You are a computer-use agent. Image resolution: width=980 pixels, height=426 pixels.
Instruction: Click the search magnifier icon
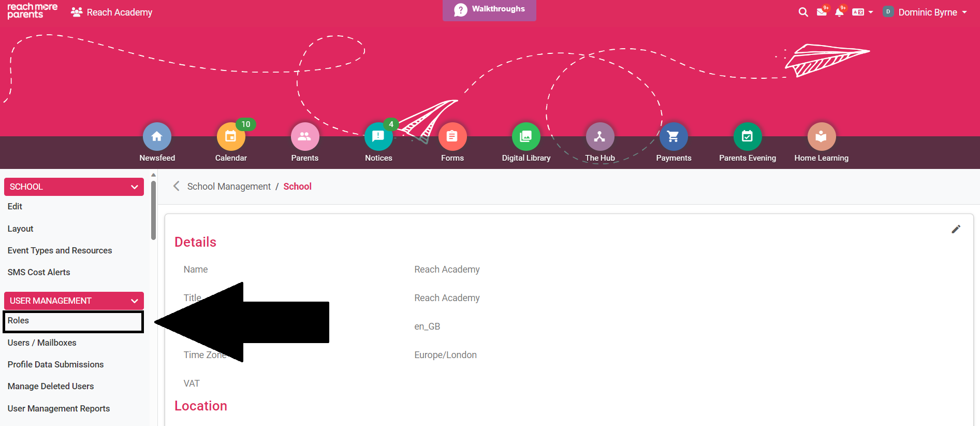(803, 12)
